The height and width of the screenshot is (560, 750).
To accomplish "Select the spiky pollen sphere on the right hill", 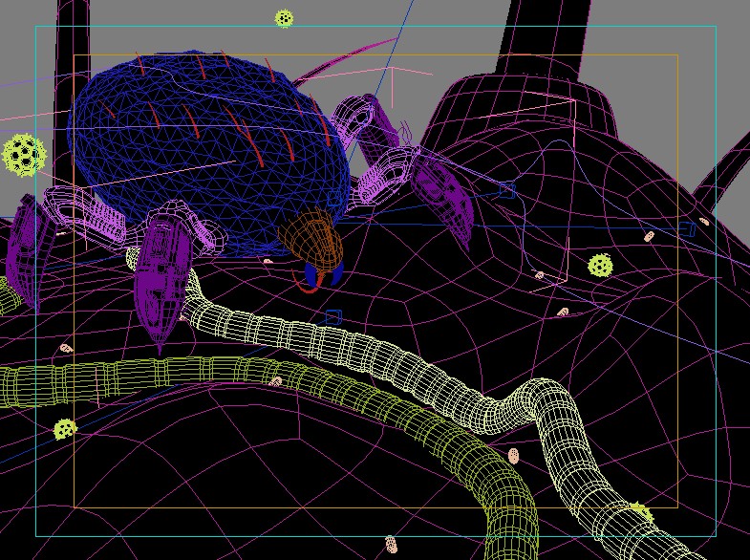I will (x=600, y=266).
